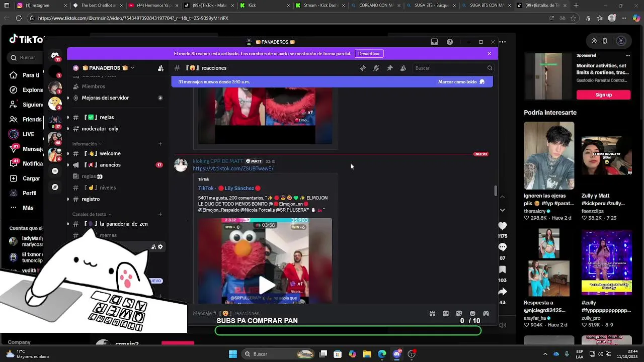Go to next TikTok video down arrow

click(502, 210)
